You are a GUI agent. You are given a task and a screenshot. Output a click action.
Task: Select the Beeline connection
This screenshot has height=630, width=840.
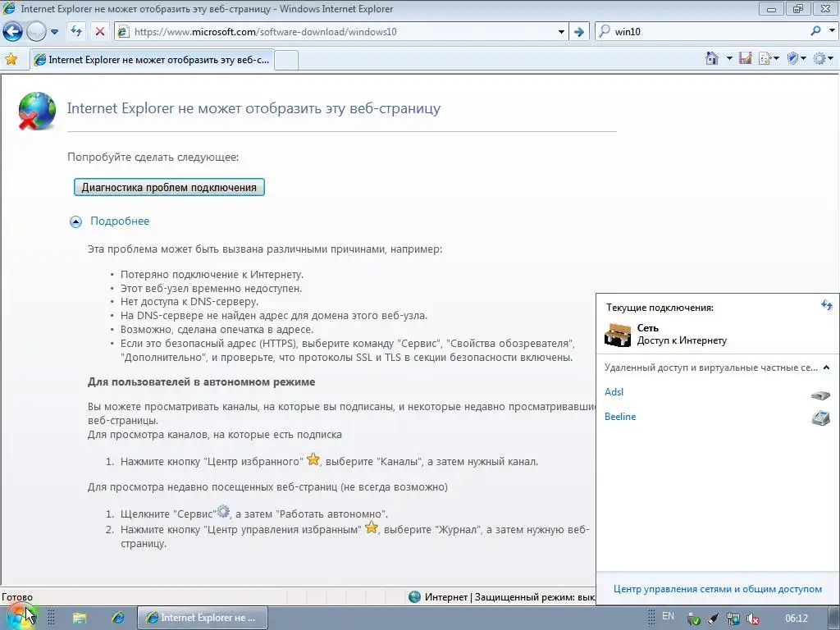coord(620,417)
